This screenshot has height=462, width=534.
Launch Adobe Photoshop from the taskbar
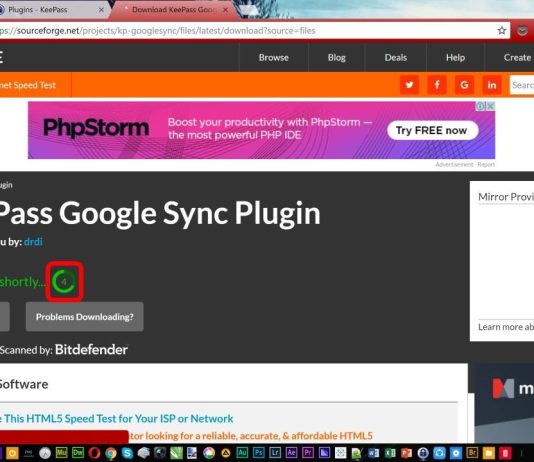[x=259, y=453]
